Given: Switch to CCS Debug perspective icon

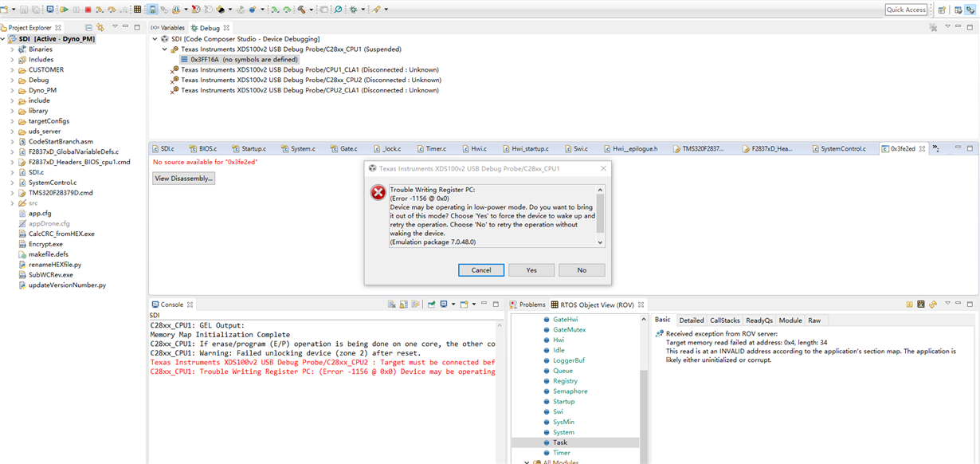Looking at the screenshot, I should point(970,10).
